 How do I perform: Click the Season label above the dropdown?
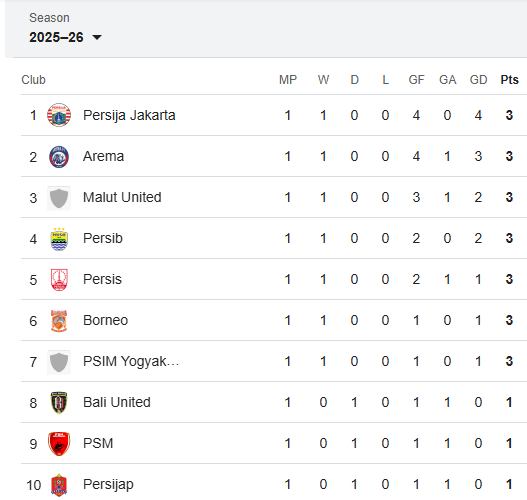pyautogui.click(x=49, y=18)
